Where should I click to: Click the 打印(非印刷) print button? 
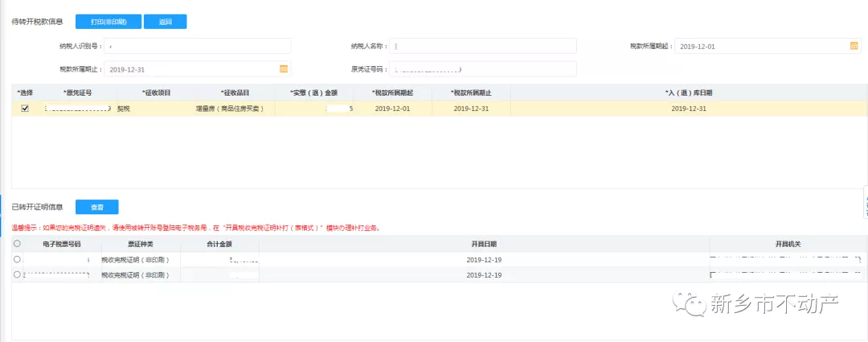click(x=108, y=22)
